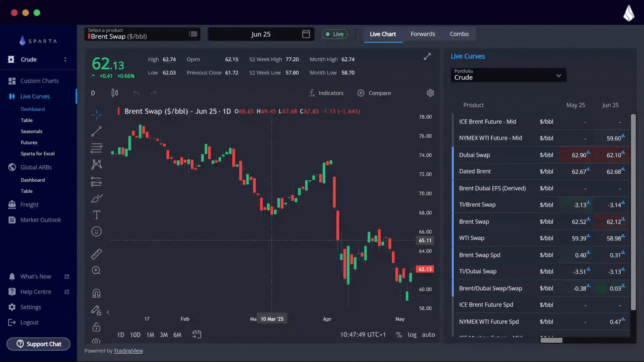Switch to the Live Chart tab

tap(383, 34)
